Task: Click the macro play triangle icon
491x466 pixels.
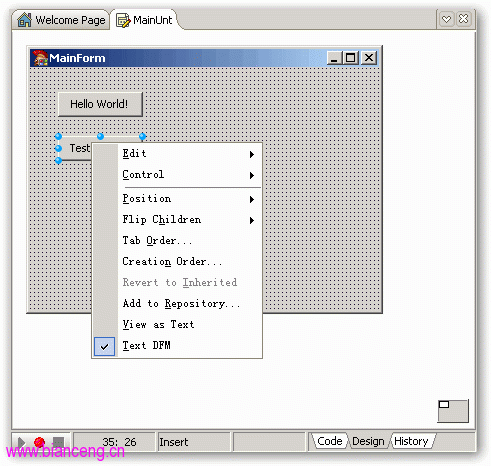Action: tap(21, 442)
